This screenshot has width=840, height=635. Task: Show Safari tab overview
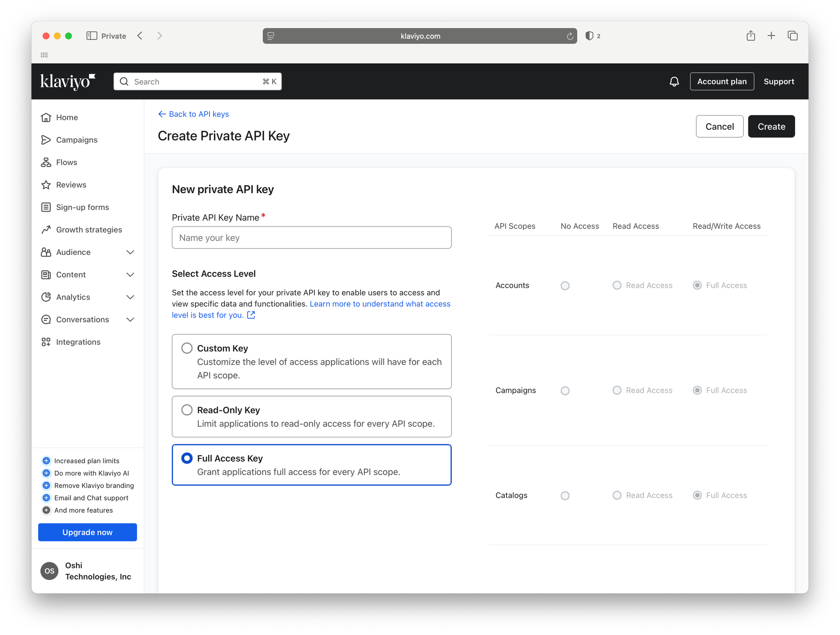pyautogui.click(x=793, y=36)
